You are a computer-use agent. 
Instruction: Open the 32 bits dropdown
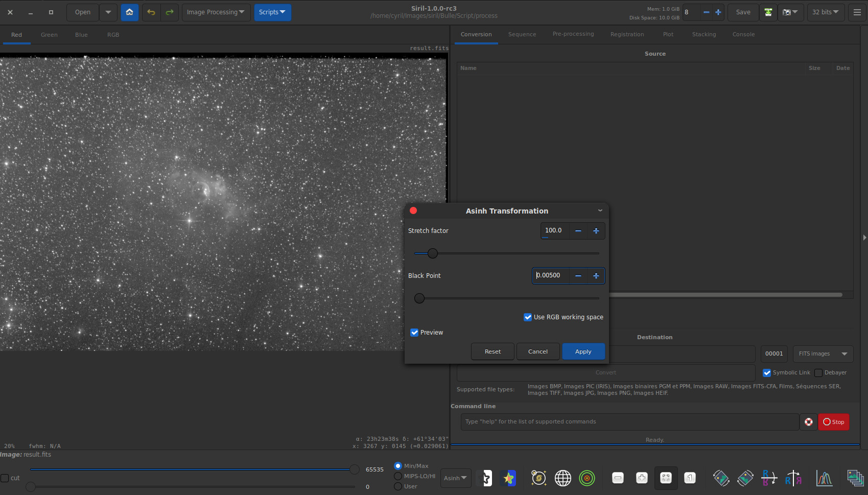coord(825,12)
